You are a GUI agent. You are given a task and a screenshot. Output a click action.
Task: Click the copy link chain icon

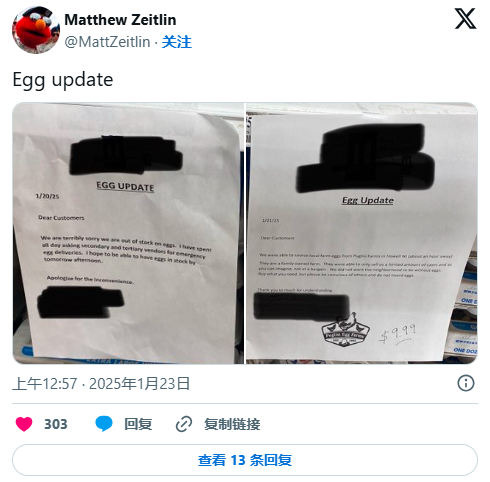184,424
